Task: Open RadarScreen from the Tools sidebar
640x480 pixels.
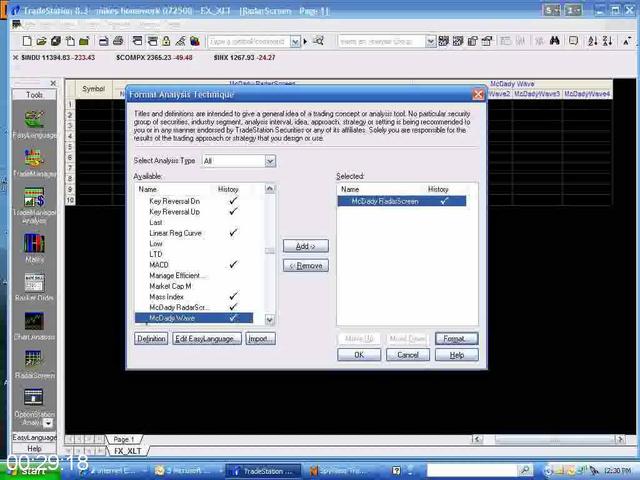Action: coord(34,364)
